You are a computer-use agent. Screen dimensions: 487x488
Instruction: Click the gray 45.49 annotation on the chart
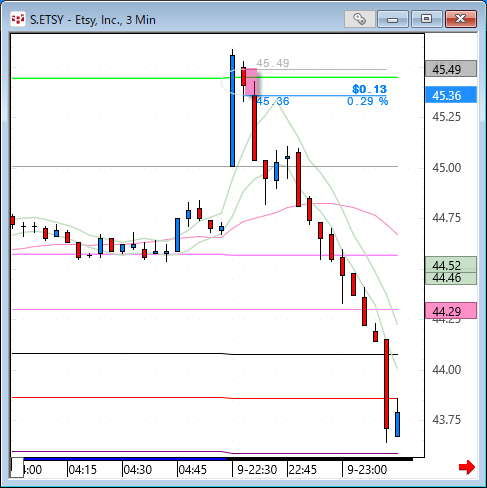[273, 63]
